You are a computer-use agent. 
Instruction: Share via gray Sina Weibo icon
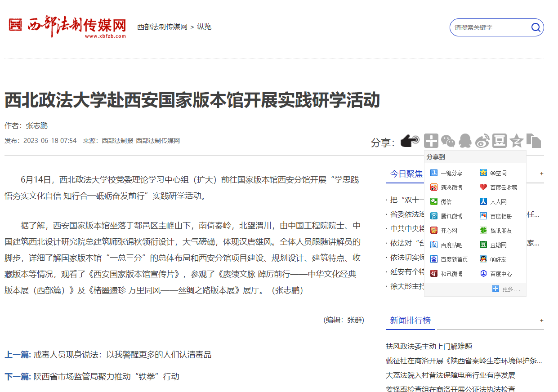tap(482, 141)
